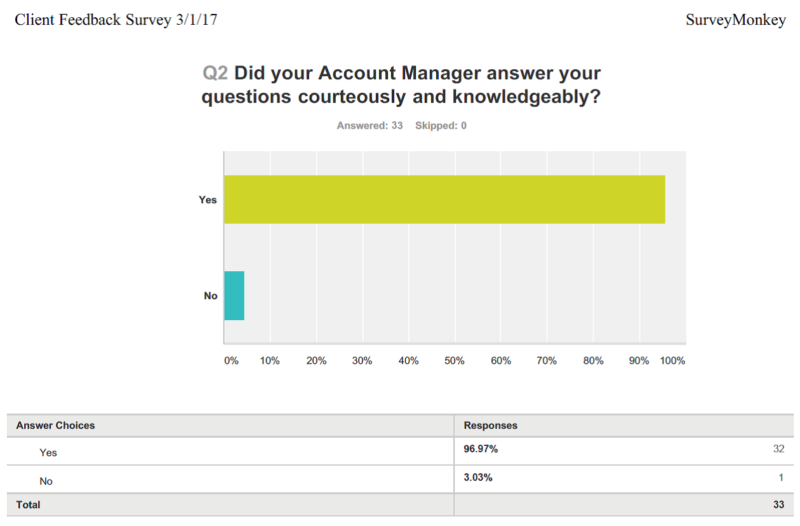Image resolution: width=800 pixels, height=526 pixels.
Task: Click the Skipped: 0 label
Action: pyautogui.click(x=441, y=126)
